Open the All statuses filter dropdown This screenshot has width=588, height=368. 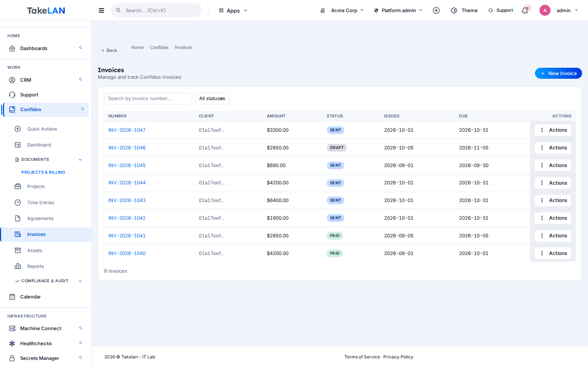point(212,99)
